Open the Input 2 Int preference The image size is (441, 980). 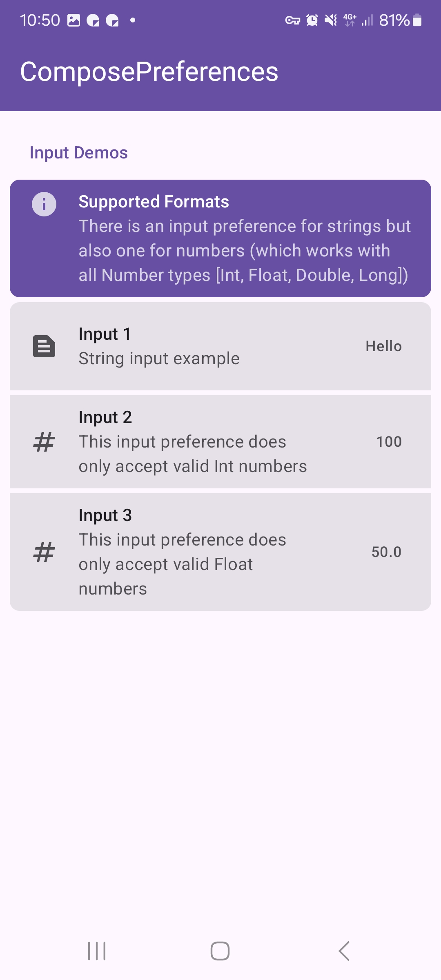(x=220, y=442)
